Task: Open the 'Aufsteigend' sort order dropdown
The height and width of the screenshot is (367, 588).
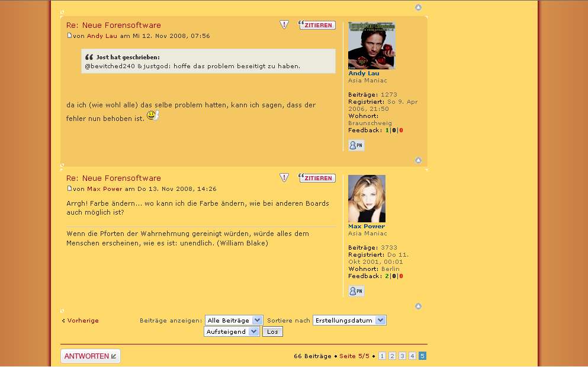Action: 231,331
